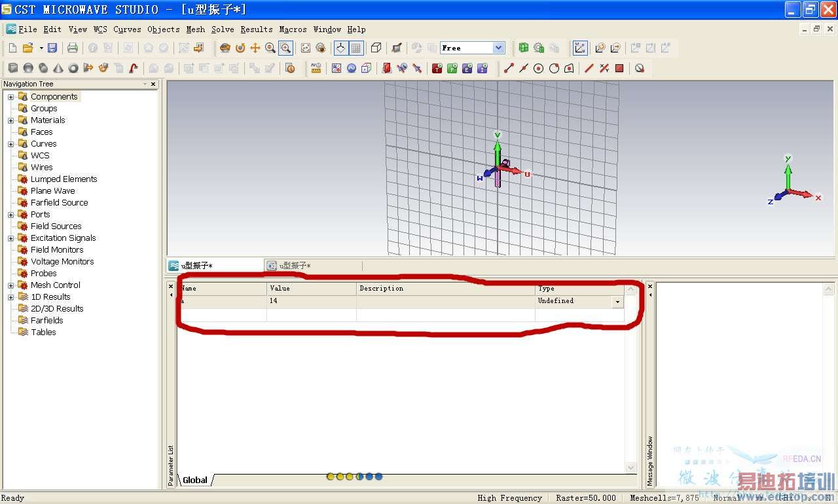Create a new project with the New icon

click(x=12, y=48)
